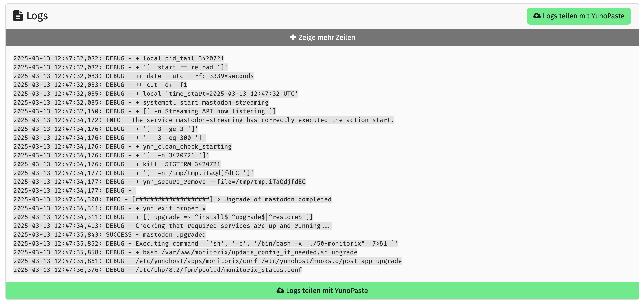Click the Logs heading title

point(37,16)
